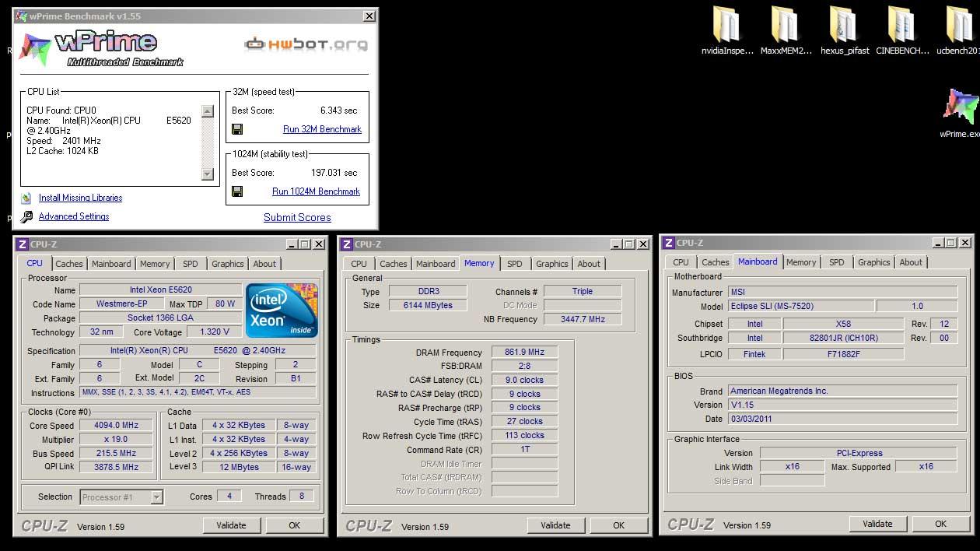Run the 1024M Benchmark

(316, 191)
